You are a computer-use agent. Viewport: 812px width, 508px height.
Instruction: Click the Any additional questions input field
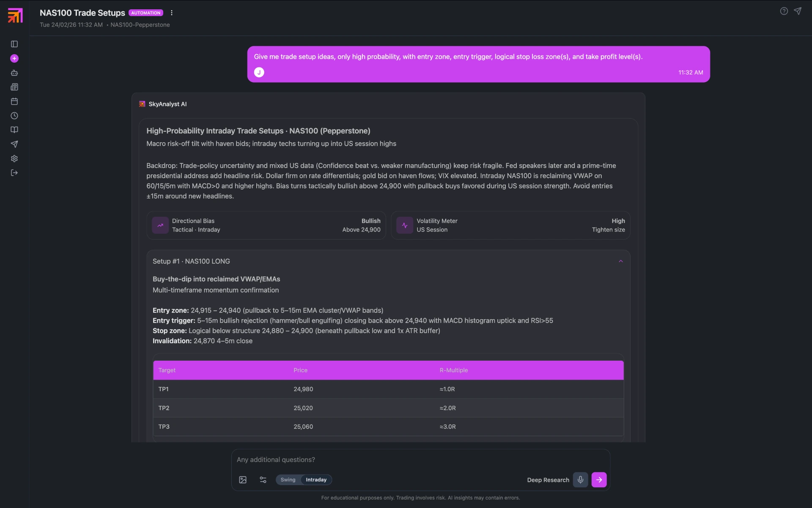381,459
